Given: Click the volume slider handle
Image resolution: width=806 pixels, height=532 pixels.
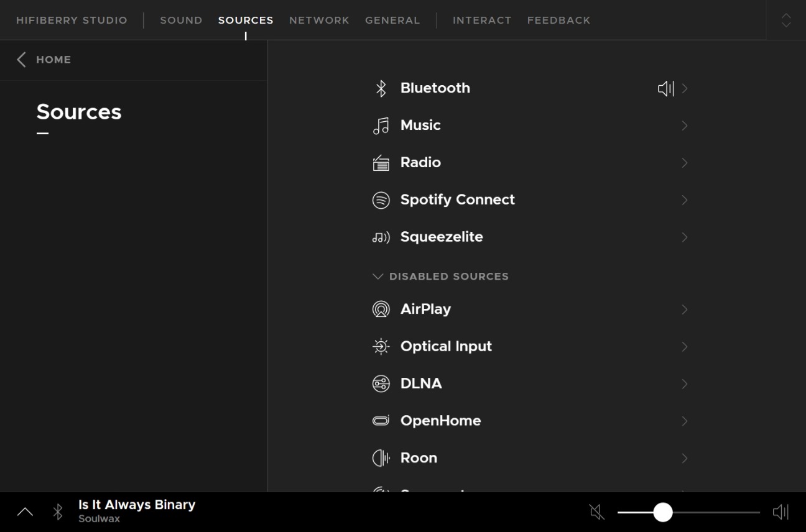Looking at the screenshot, I should coord(663,512).
